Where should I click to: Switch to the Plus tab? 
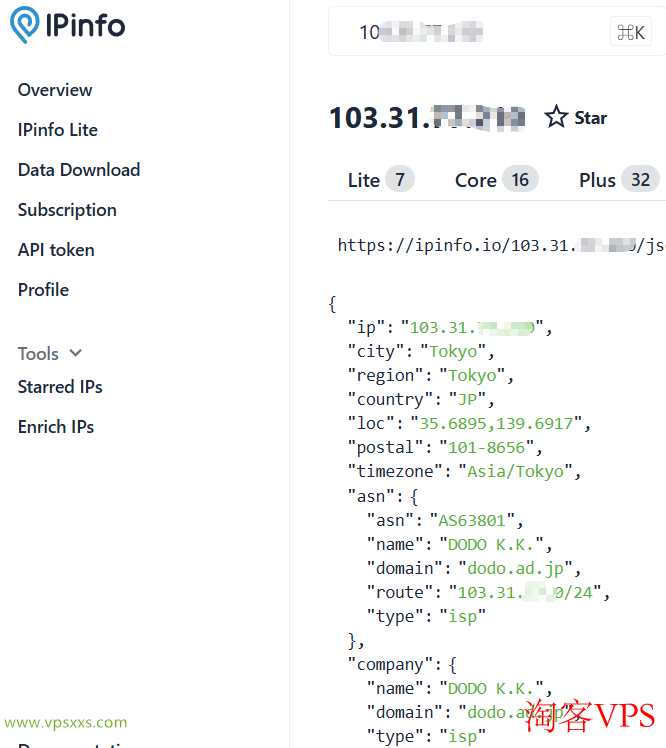tap(619, 180)
